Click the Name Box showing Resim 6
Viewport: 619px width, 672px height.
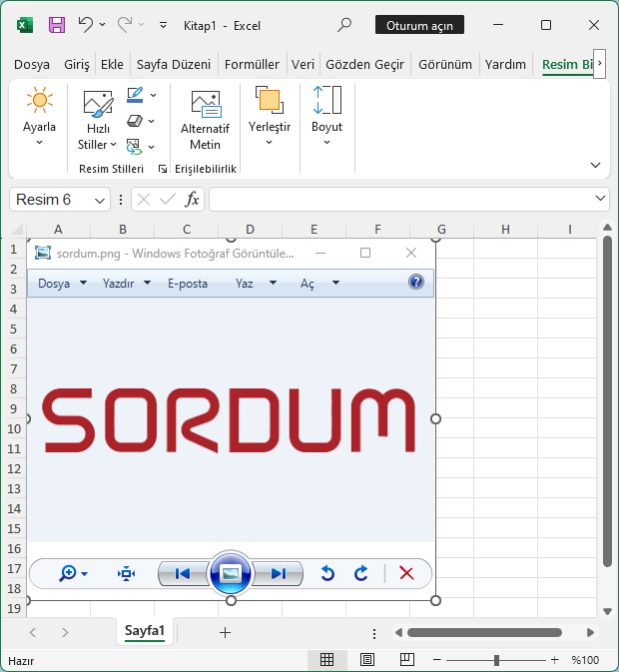(x=51, y=200)
